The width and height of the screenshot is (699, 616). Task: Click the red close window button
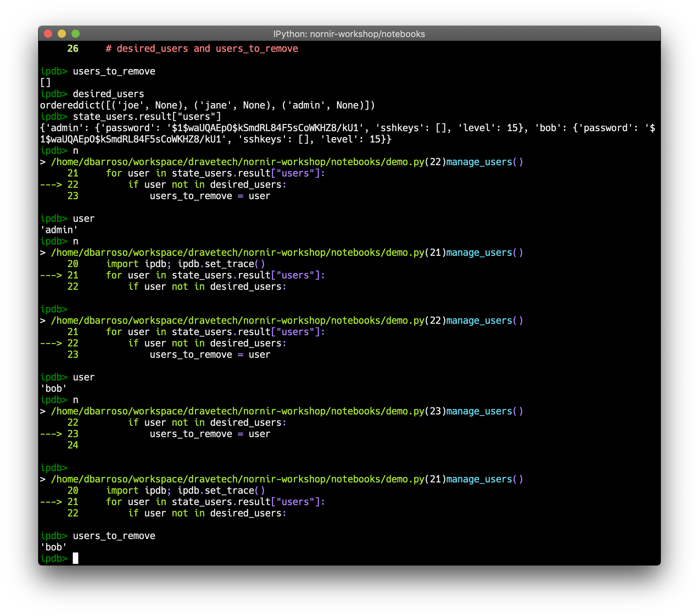(48, 34)
